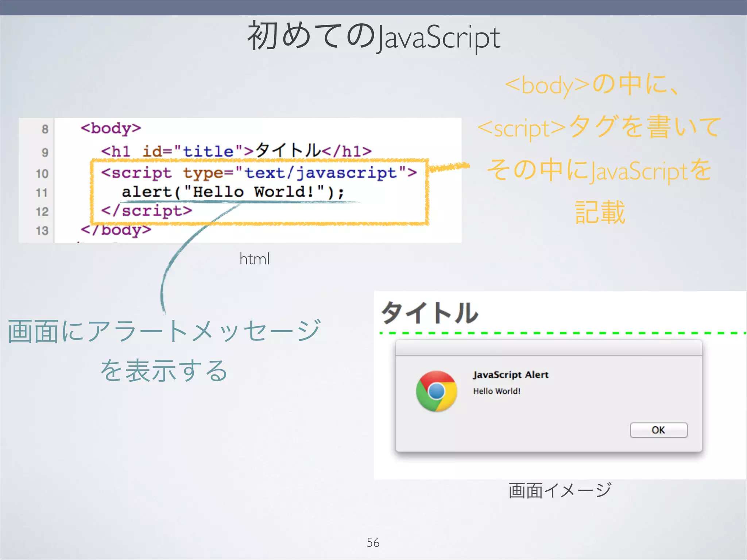
Task: Click the teal text 画面にアラートメッセージ
Action: click(x=164, y=331)
